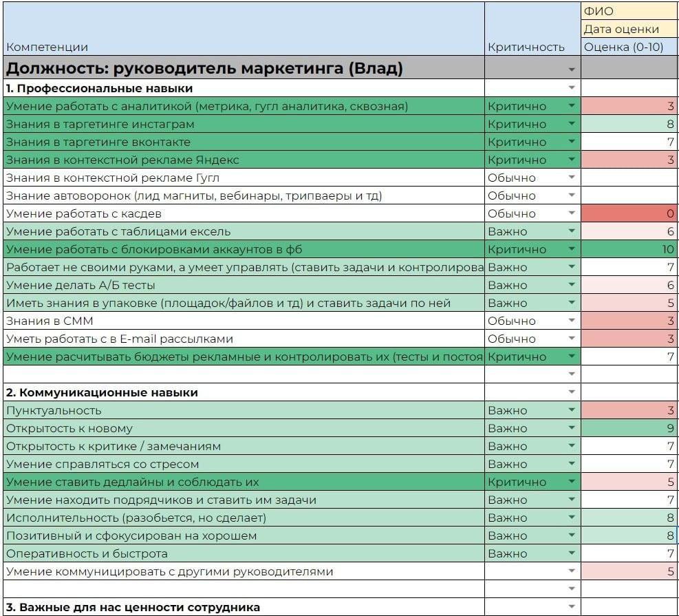Select the score 10 cell for блокировками аккаунтов

tap(629, 249)
